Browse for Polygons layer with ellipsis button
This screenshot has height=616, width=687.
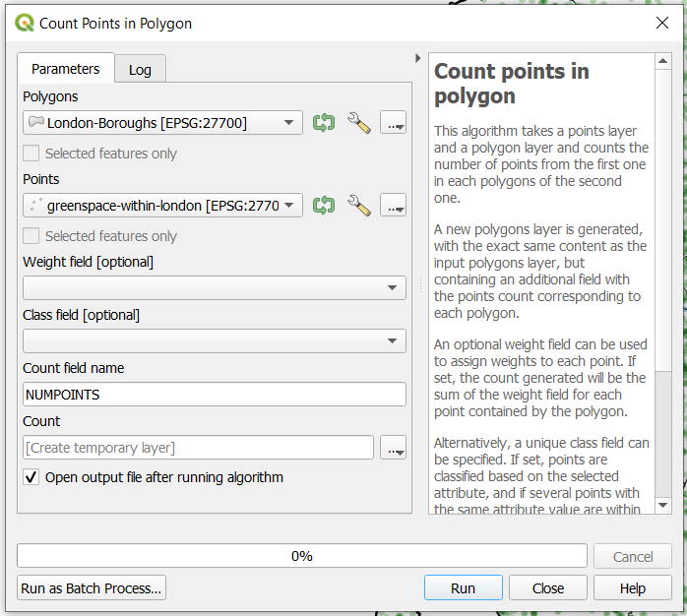click(x=393, y=122)
